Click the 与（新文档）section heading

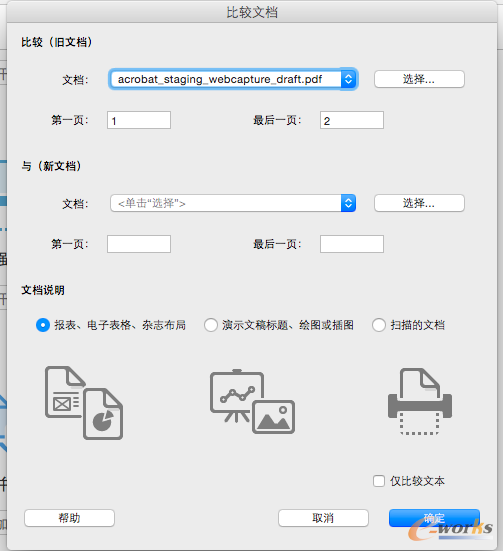(52, 166)
